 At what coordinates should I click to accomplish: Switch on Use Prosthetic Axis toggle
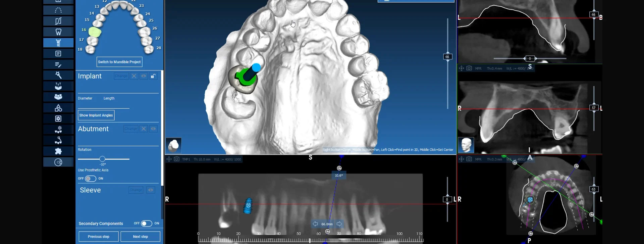pyautogui.click(x=91, y=179)
